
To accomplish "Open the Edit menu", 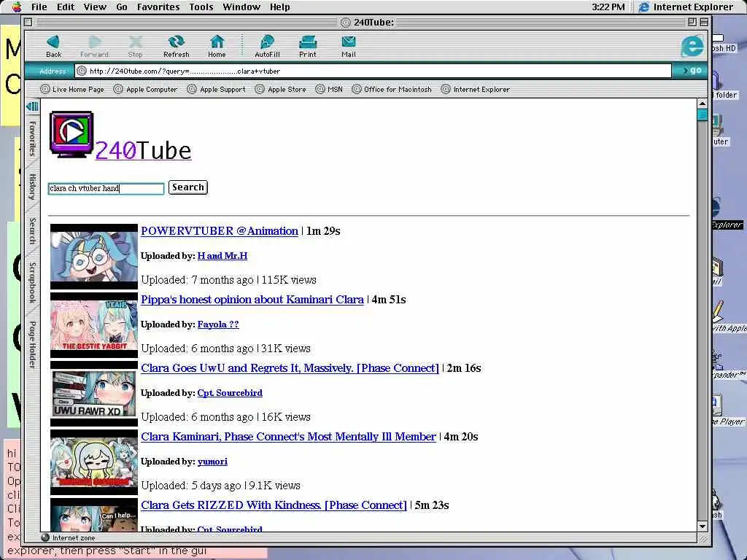I will point(66,7).
